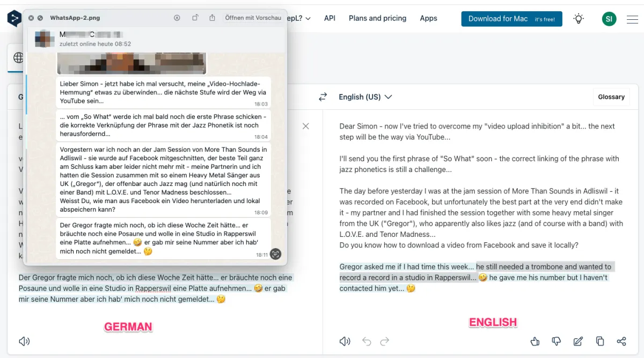
Task: Click the share icon in Quick Look window
Action: tap(213, 18)
